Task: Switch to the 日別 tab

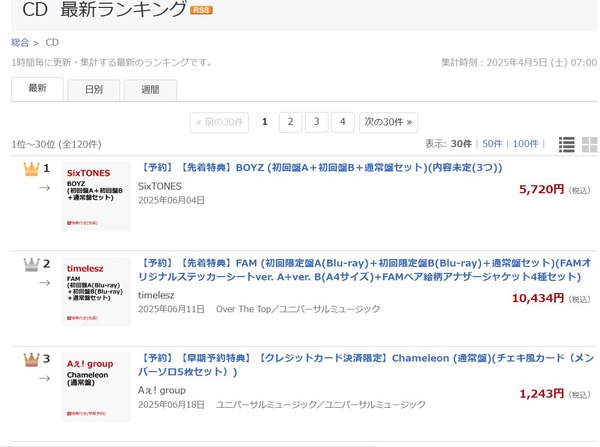Action: (x=93, y=90)
